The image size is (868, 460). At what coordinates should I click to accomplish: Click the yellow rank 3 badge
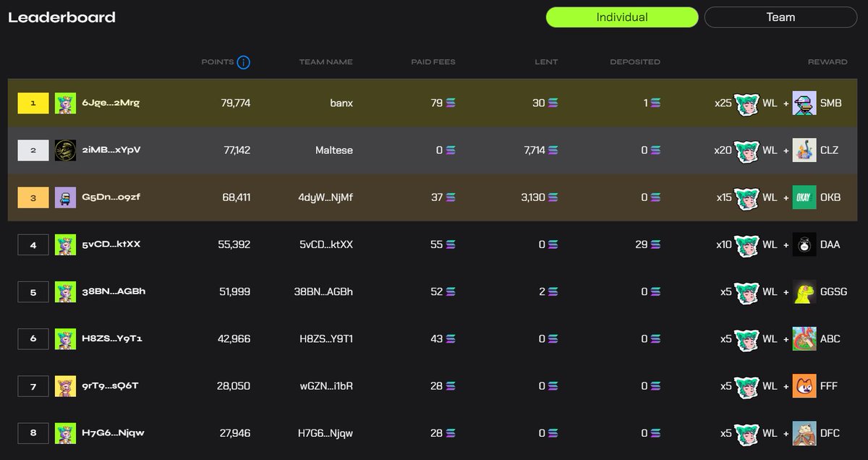[x=33, y=197]
